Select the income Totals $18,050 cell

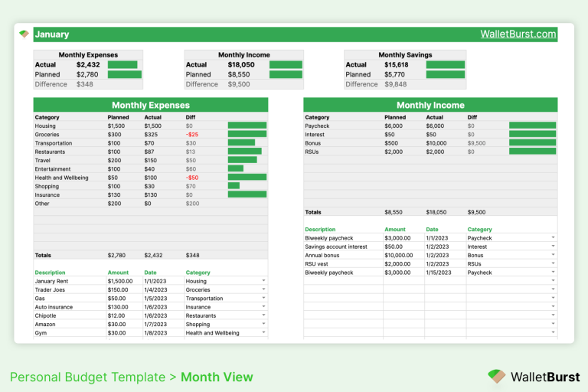tap(436, 212)
